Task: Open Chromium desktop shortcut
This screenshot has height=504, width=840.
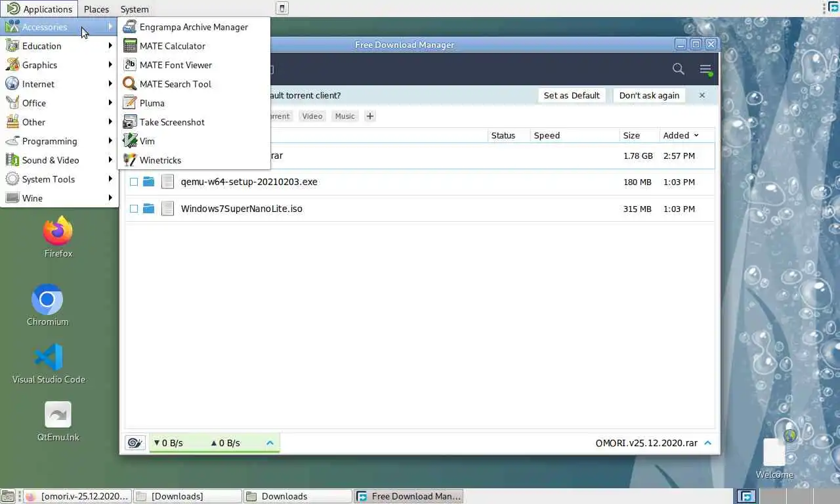Action: tap(47, 305)
